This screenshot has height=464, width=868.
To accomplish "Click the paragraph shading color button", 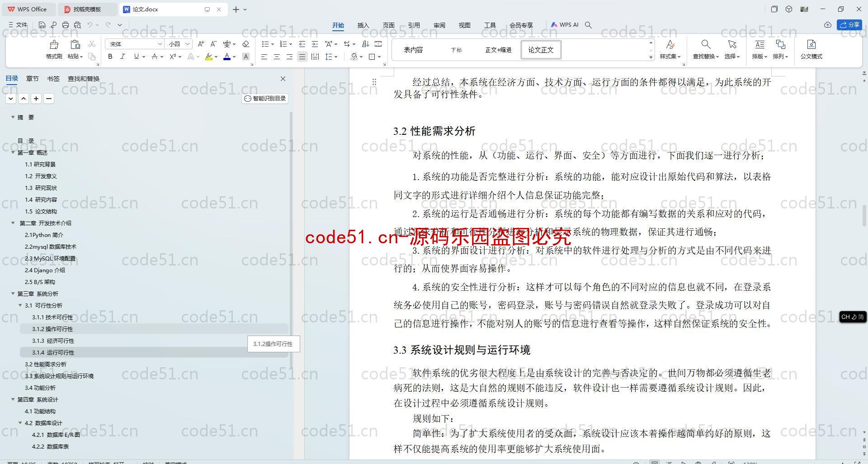I will coord(354,57).
